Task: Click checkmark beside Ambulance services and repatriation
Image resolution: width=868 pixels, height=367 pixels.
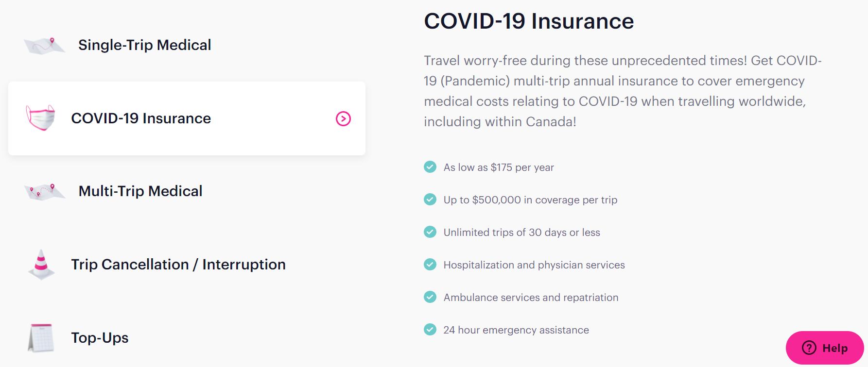Action: (x=430, y=297)
